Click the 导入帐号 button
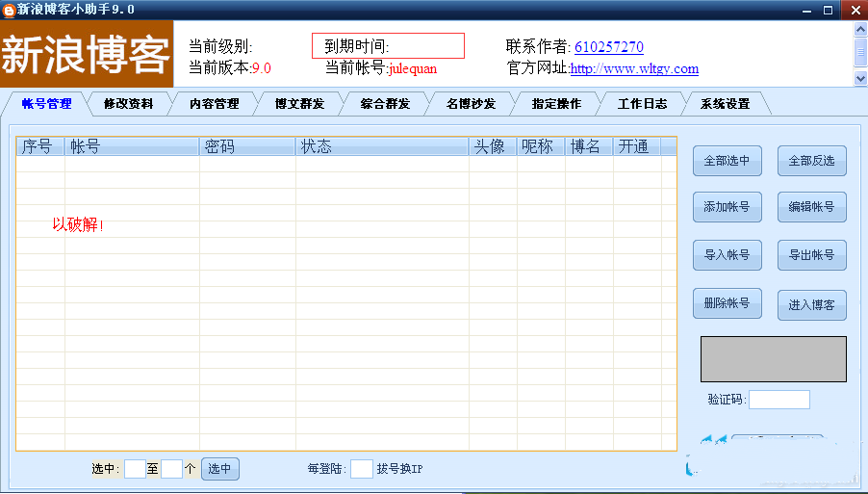Screen dimensions: 868x494 (727, 255)
